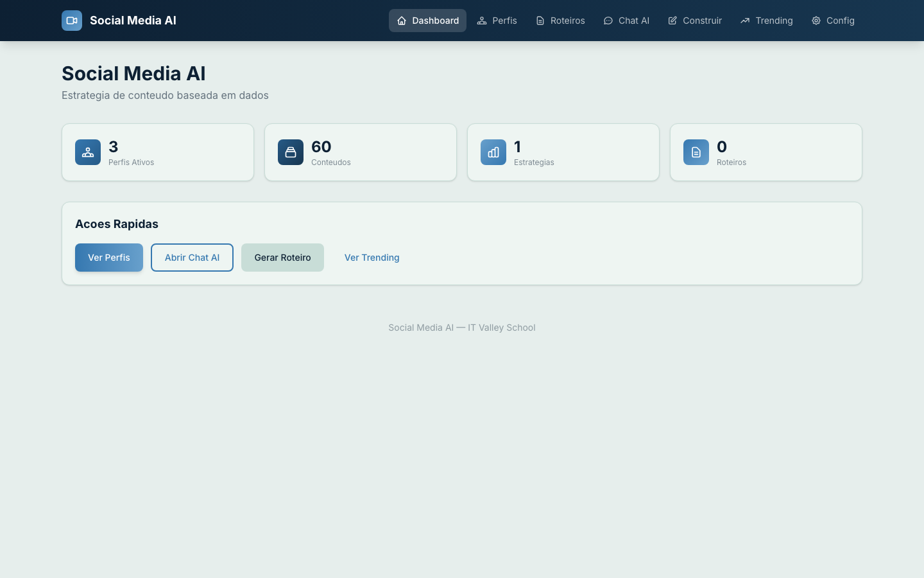Open the Construir section
The width and height of the screenshot is (924, 578).
click(695, 21)
